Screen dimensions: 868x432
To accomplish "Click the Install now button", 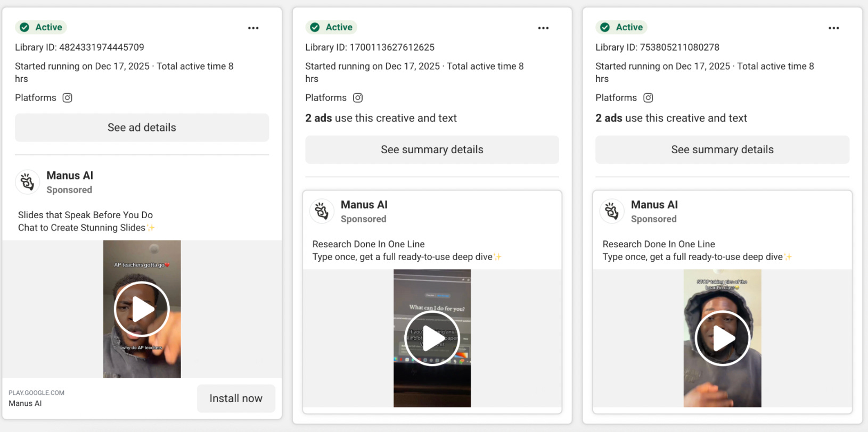I will (236, 398).
